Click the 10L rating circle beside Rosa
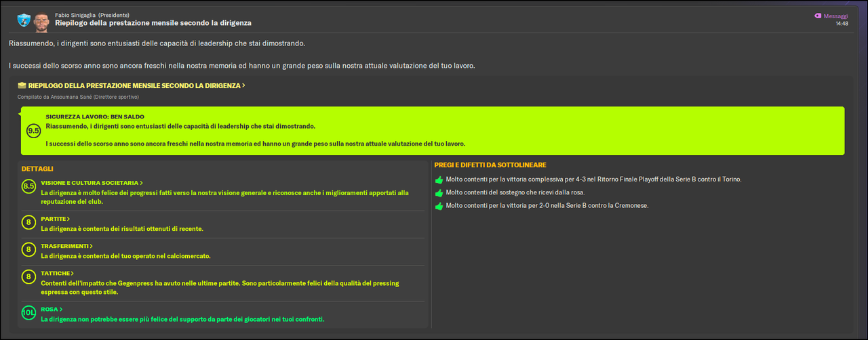Image resolution: width=868 pixels, height=340 pixels. [x=28, y=313]
